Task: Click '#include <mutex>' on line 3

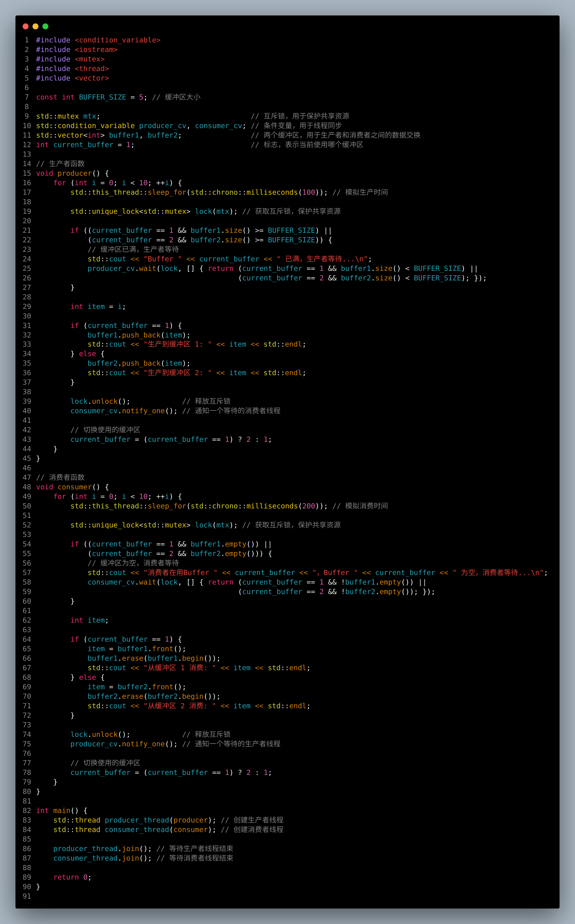Action: (x=70, y=59)
